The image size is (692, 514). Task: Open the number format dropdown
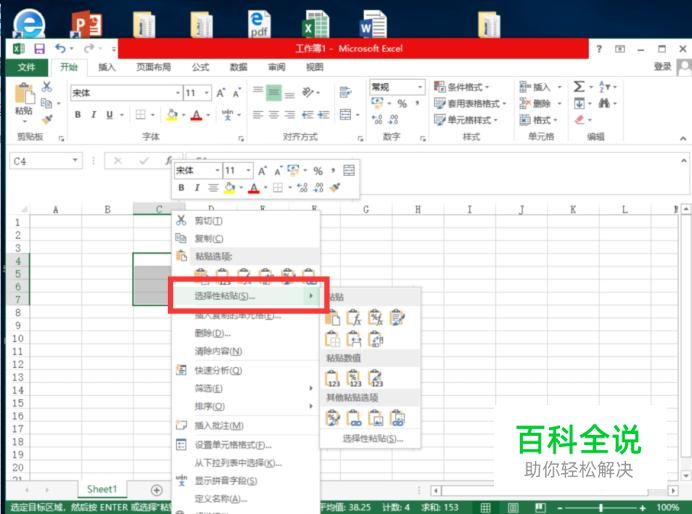[x=420, y=87]
